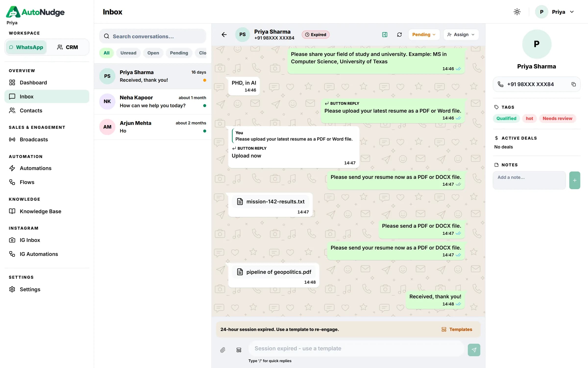Open IG Inbox

click(x=47, y=240)
